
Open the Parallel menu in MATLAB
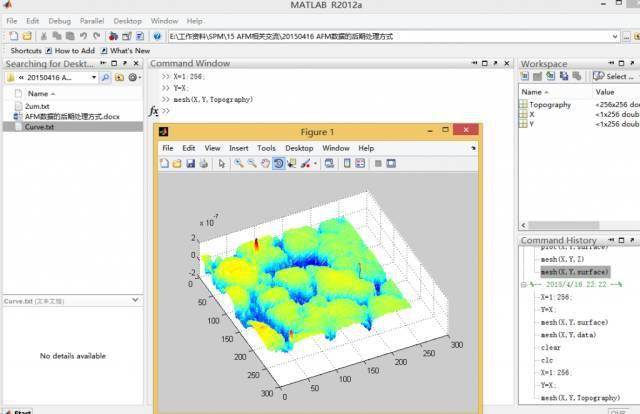[93, 20]
